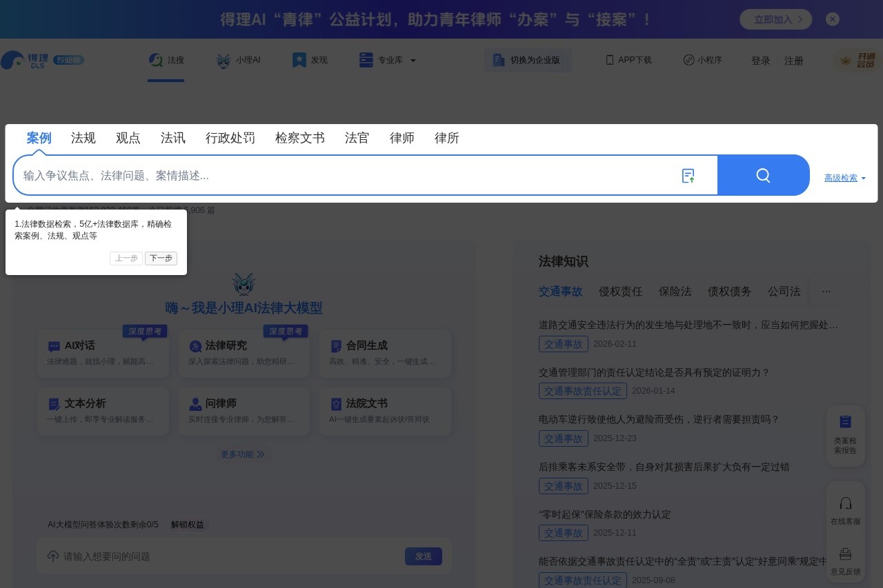Click the AI chat question input box
Image resolution: width=883 pixels, height=588 pixels.
(207, 556)
